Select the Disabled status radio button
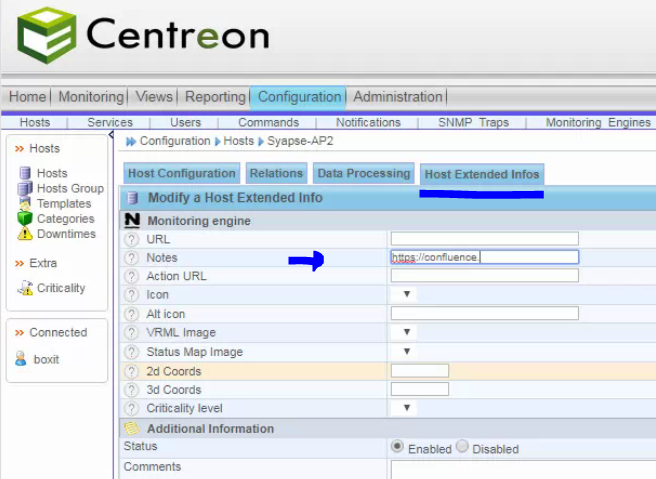This screenshot has width=656, height=479. (x=462, y=447)
